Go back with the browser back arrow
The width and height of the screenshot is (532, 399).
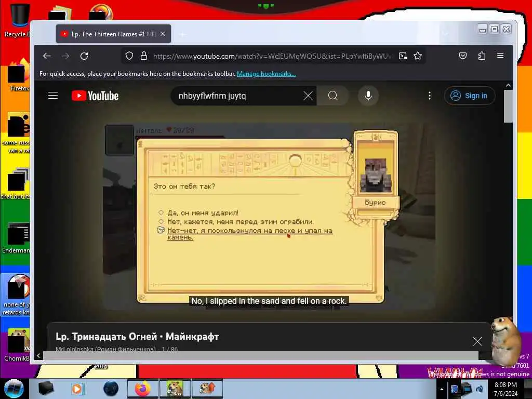47,56
